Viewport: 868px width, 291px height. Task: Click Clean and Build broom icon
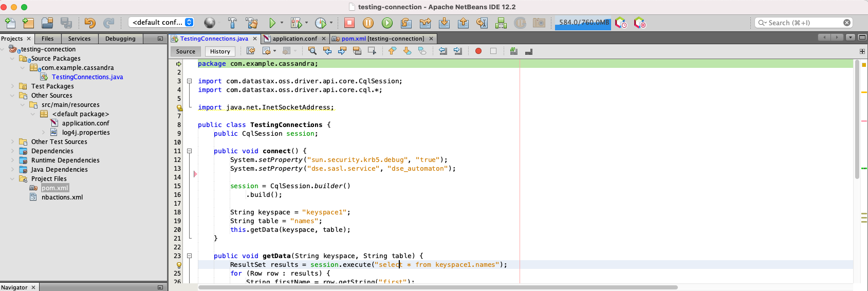[251, 23]
